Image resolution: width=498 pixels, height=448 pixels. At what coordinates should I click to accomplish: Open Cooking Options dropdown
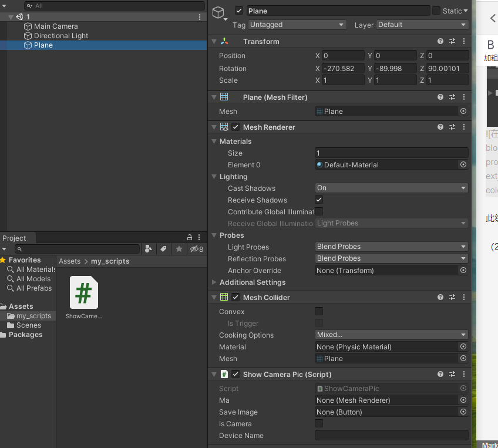(x=392, y=335)
